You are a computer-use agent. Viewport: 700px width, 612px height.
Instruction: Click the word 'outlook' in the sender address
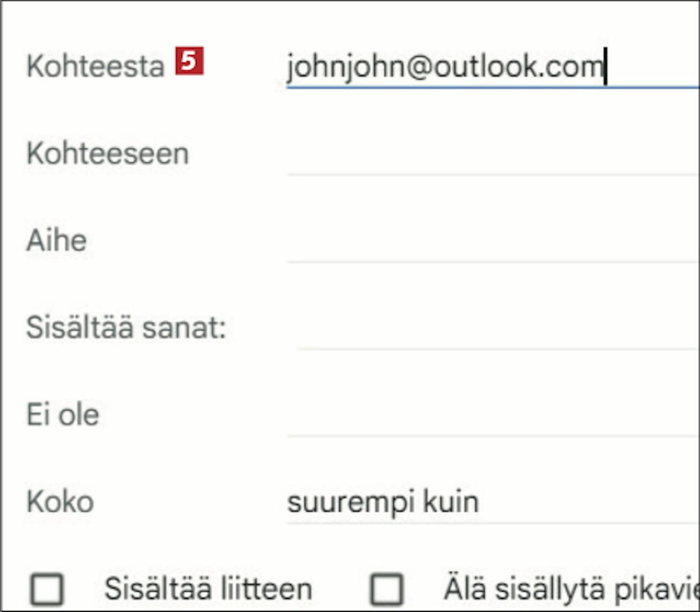484,66
